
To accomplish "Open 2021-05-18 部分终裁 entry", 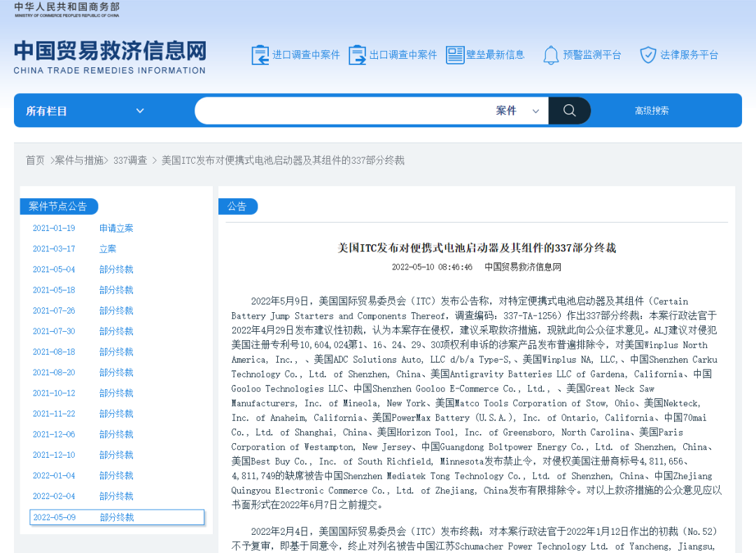I will pyautogui.click(x=83, y=290).
